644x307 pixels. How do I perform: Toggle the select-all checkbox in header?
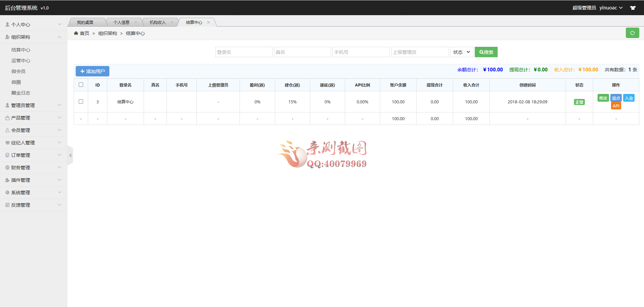pyautogui.click(x=81, y=85)
